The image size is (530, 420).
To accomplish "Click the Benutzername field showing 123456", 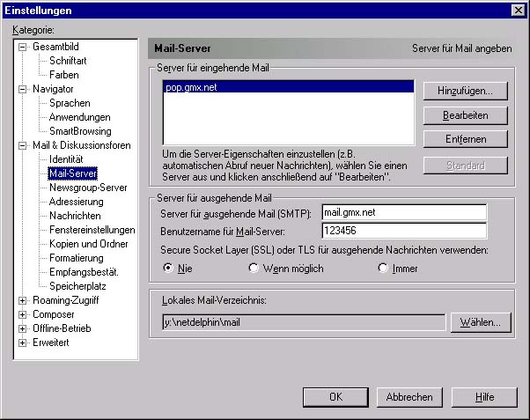I will pyautogui.click(x=404, y=231).
